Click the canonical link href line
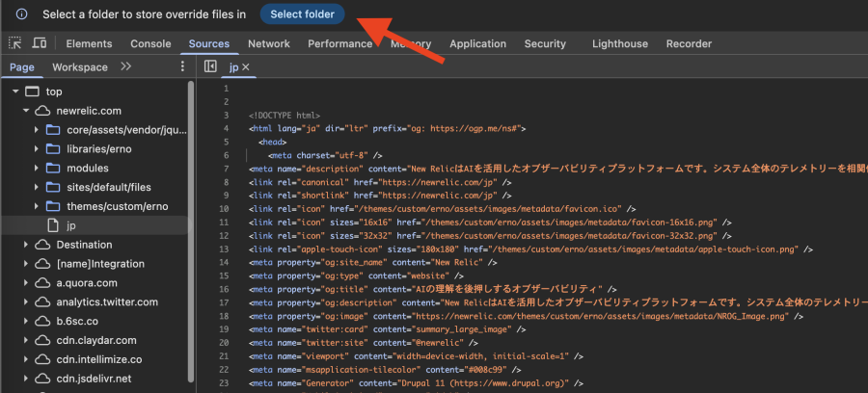 coord(380,182)
